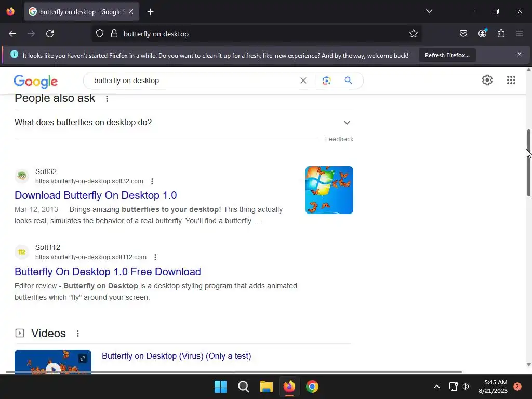This screenshot has width=532, height=399.
Task: Open the 5:45 AM clock and calendar
Action: (493, 387)
